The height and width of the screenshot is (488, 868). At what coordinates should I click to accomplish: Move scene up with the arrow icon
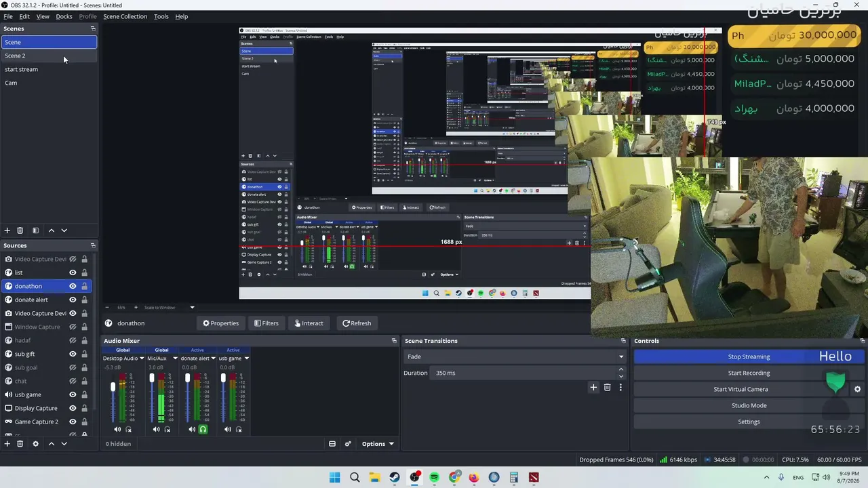(x=51, y=230)
